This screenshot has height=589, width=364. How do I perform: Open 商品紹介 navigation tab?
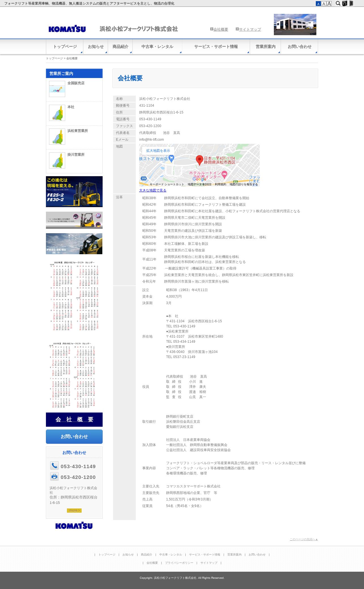(x=120, y=47)
